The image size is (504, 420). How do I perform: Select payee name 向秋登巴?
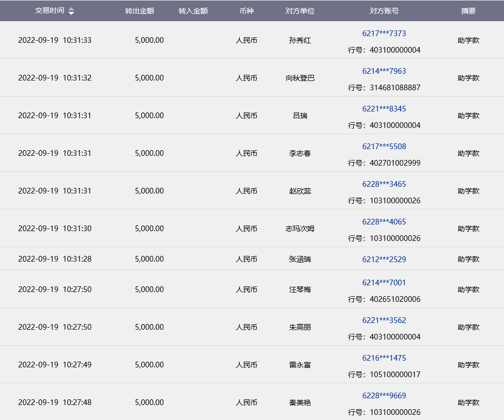[x=300, y=78]
